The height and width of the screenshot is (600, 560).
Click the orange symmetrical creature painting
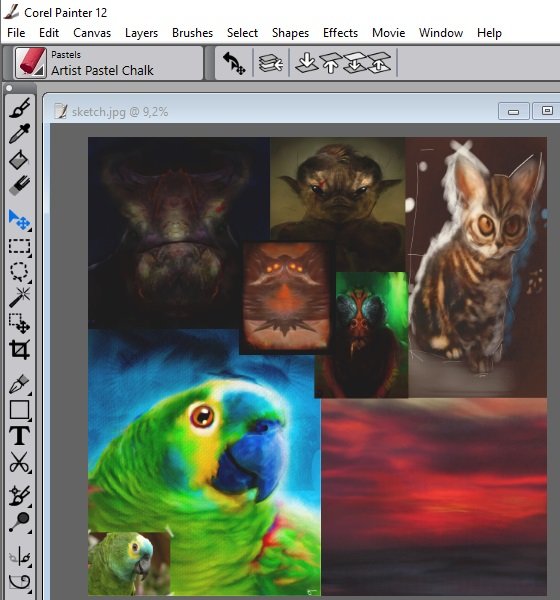(286, 297)
